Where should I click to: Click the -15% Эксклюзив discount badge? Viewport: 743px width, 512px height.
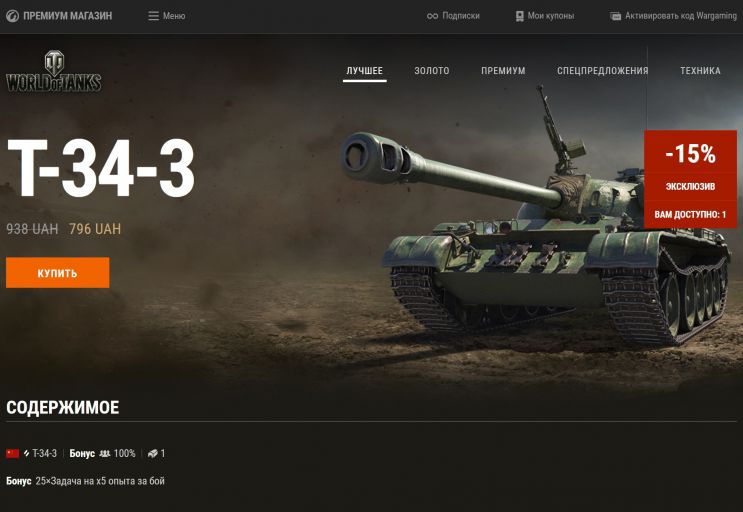690,179
